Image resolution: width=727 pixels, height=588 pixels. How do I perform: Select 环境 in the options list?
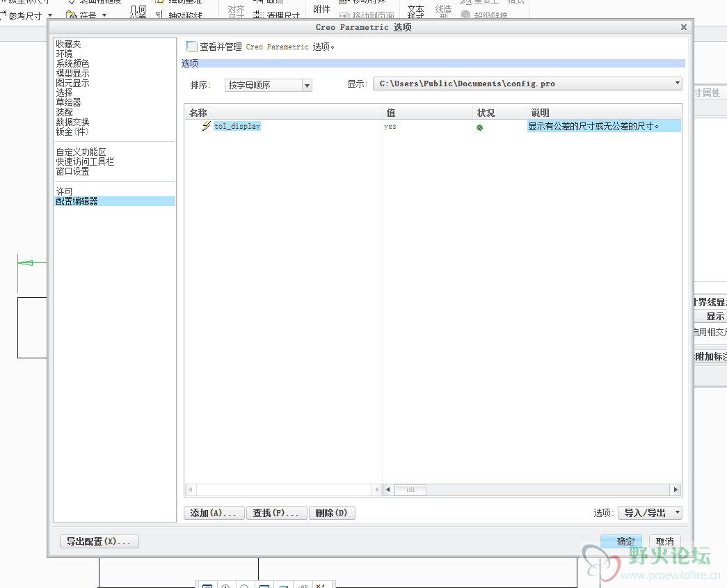[x=64, y=54]
